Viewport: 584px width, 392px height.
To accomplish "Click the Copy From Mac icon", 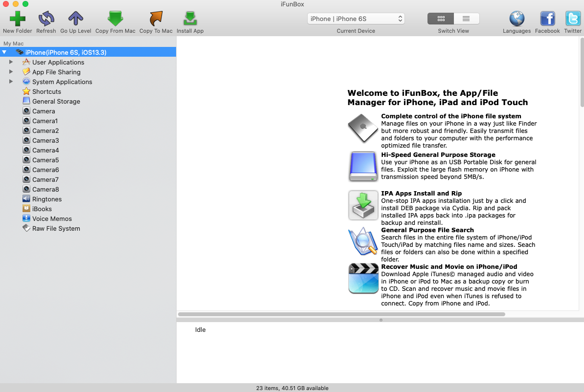I will click(115, 19).
